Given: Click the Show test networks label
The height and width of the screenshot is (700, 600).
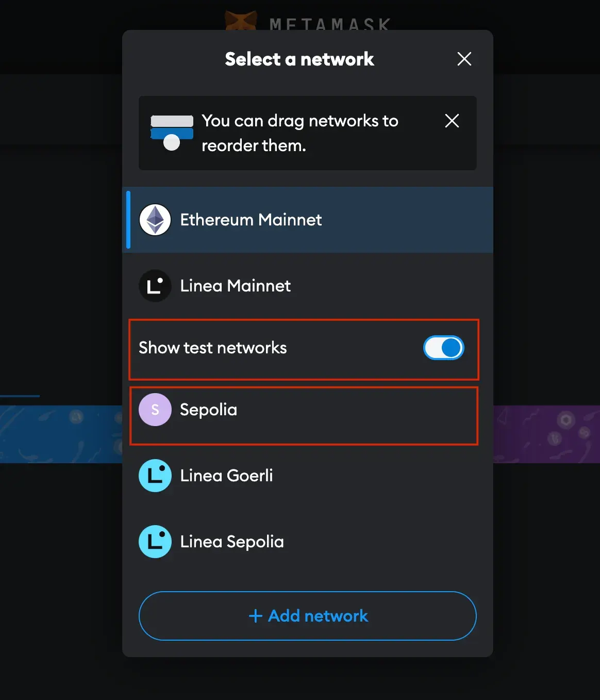Looking at the screenshot, I should click(213, 348).
